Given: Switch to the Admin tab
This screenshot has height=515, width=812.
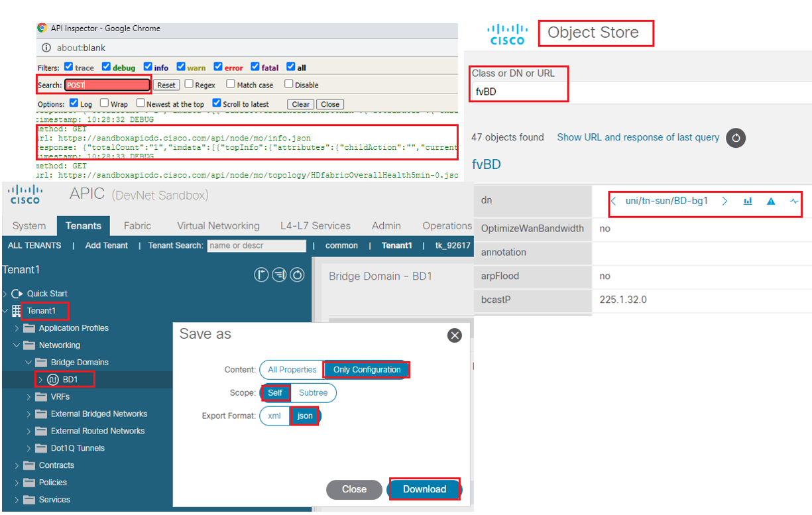Looking at the screenshot, I should (x=386, y=225).
